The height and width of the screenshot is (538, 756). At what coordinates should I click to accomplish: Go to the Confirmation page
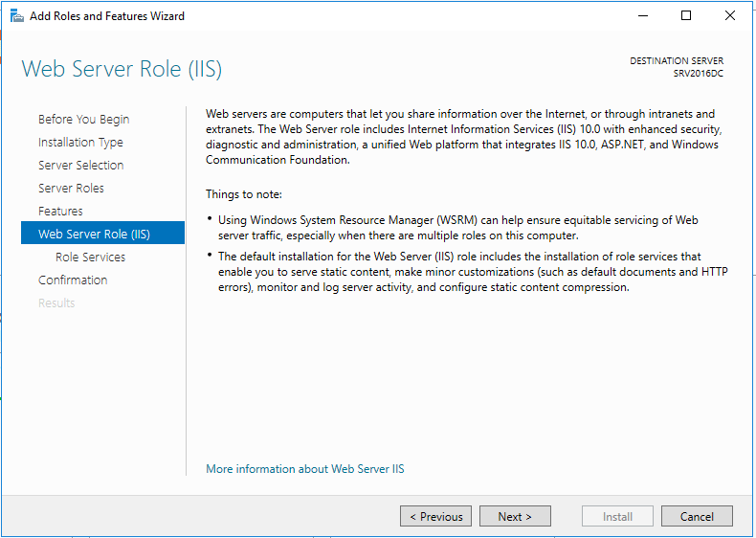[73, 280]
